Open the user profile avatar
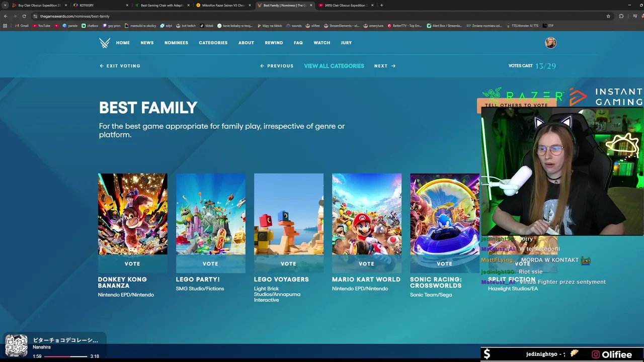Viewport: 644px width, 362px height. [550, 43]
